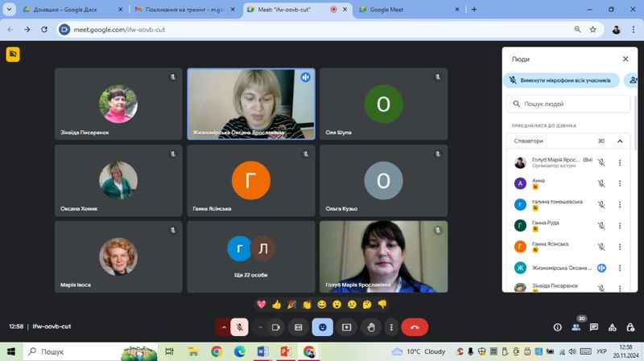Open File Explorer from taskbar
Image resolution: width=644 pixels, height=361 pixels.
point(193,351)
